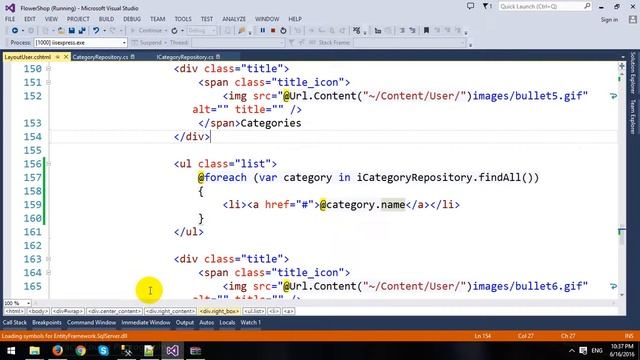Open the PROJECT menu
This screenshot has height=360, width=640.
pos(78,19)
